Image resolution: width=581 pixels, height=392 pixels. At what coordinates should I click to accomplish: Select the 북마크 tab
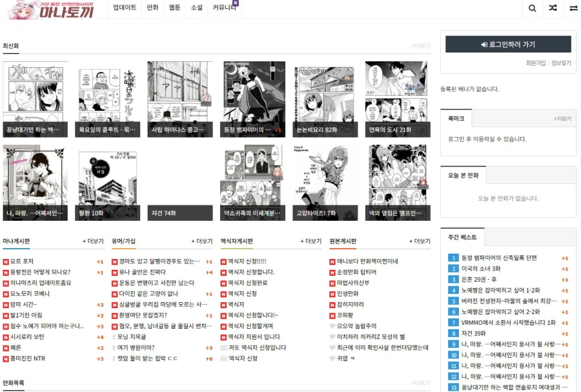click(x=456, y=119)
